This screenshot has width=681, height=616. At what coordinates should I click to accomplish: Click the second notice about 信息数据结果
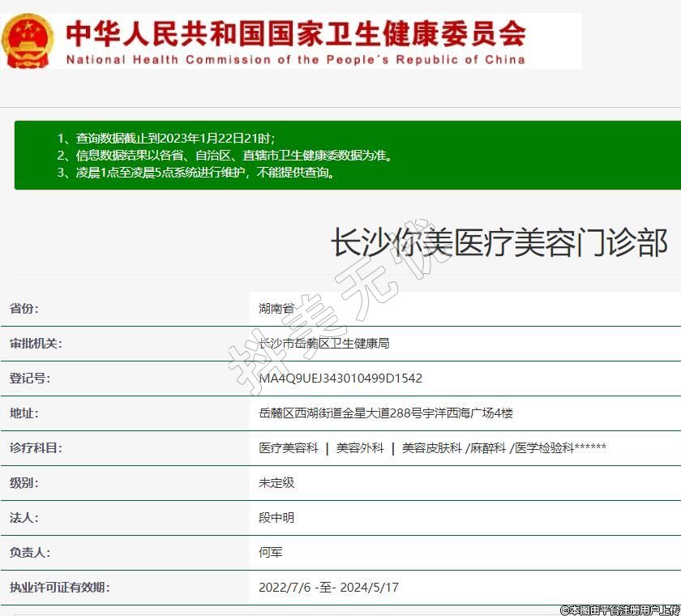[x=225, y=155]
